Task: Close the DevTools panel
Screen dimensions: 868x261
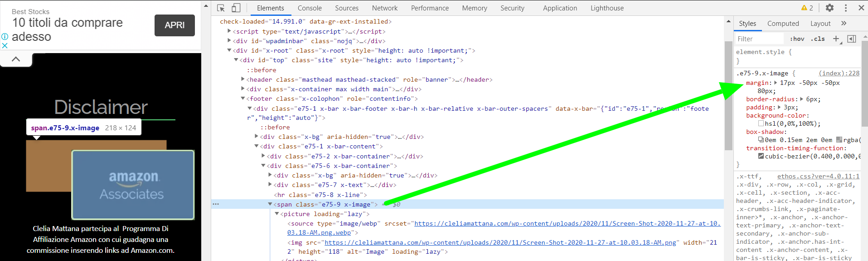Action: pos(861,8)
